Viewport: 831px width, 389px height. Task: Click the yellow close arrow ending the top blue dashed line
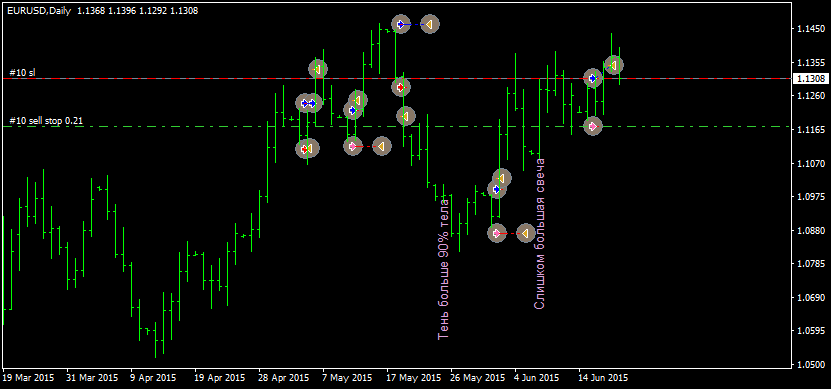(x=430, y=24)
